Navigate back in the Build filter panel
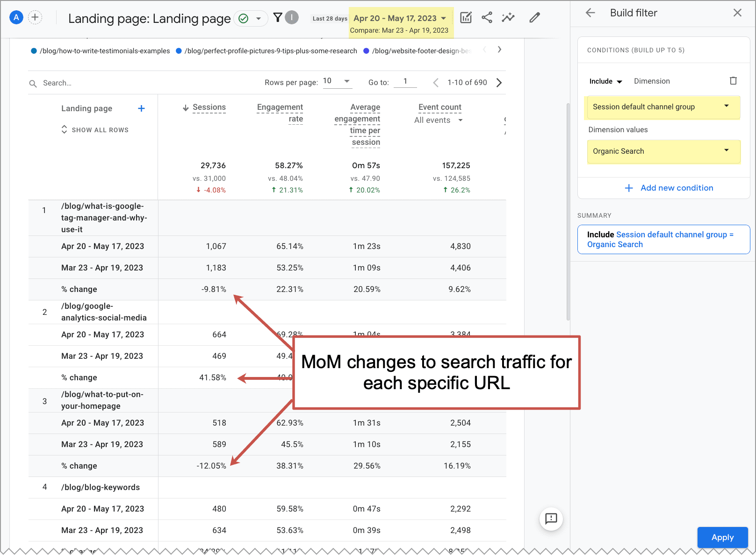Screen dimensions: 756x555 click(590, 13)
